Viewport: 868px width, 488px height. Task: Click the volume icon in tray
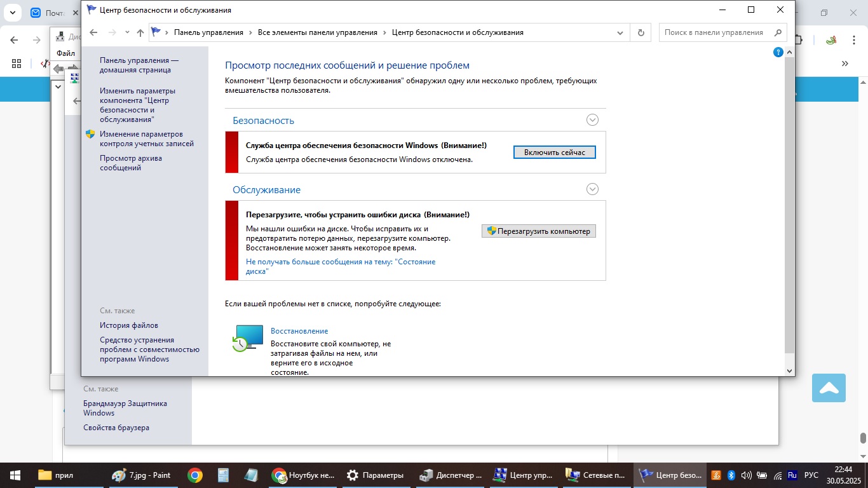(746, 475)
